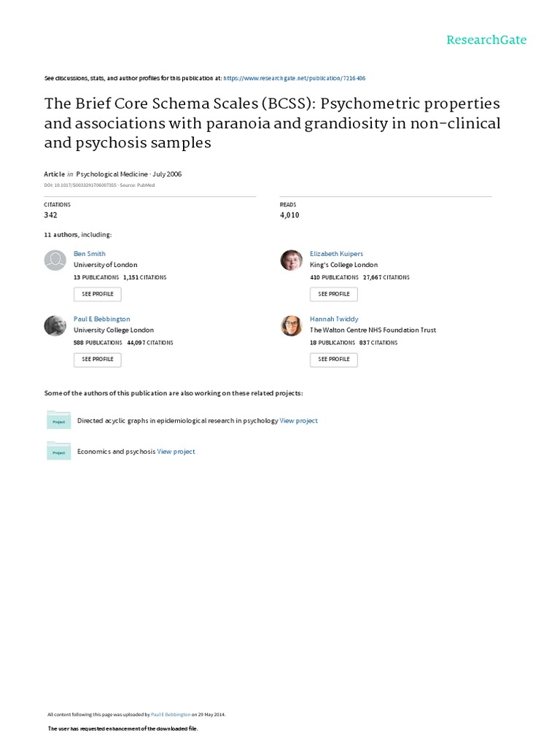Open Elizabeth Kuipers' author name link

point(335,254)
